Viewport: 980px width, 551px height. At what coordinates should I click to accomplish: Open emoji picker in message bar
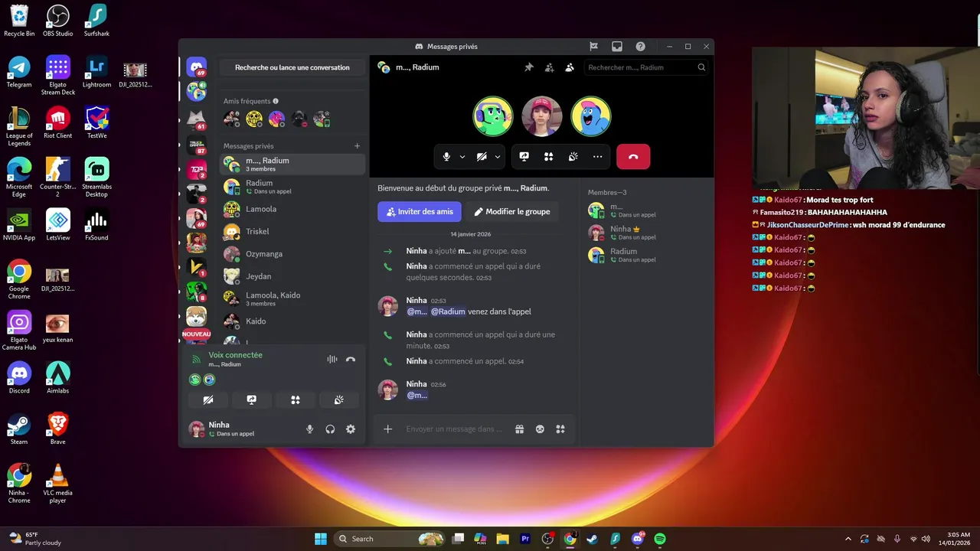[x=540, y=429]
